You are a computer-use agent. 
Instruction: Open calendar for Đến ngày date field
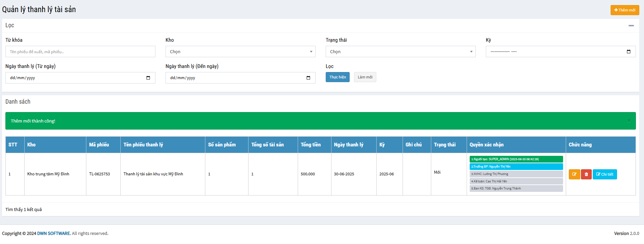tap(308, 78)
